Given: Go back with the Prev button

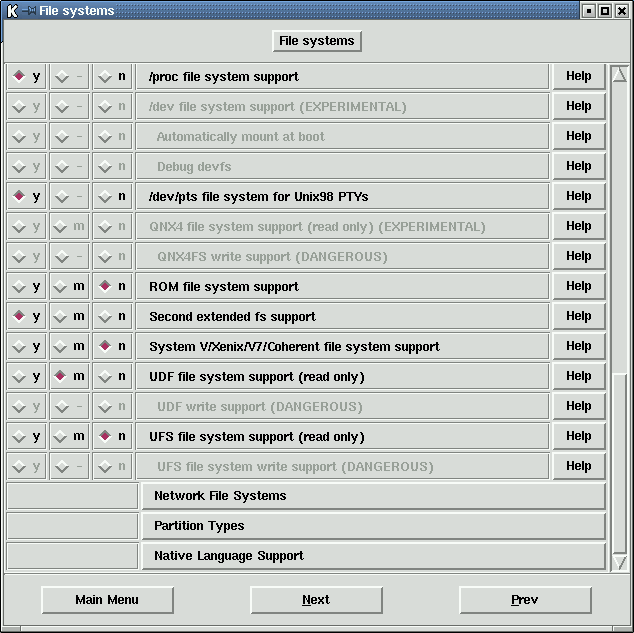Looking at the screenshot, I should [x=525, y=600].
